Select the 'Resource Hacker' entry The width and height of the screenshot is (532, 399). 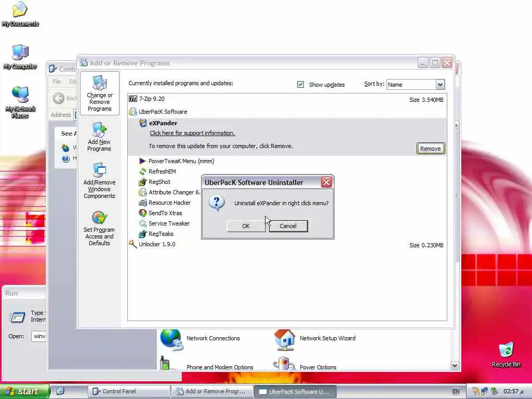[170, 203]
